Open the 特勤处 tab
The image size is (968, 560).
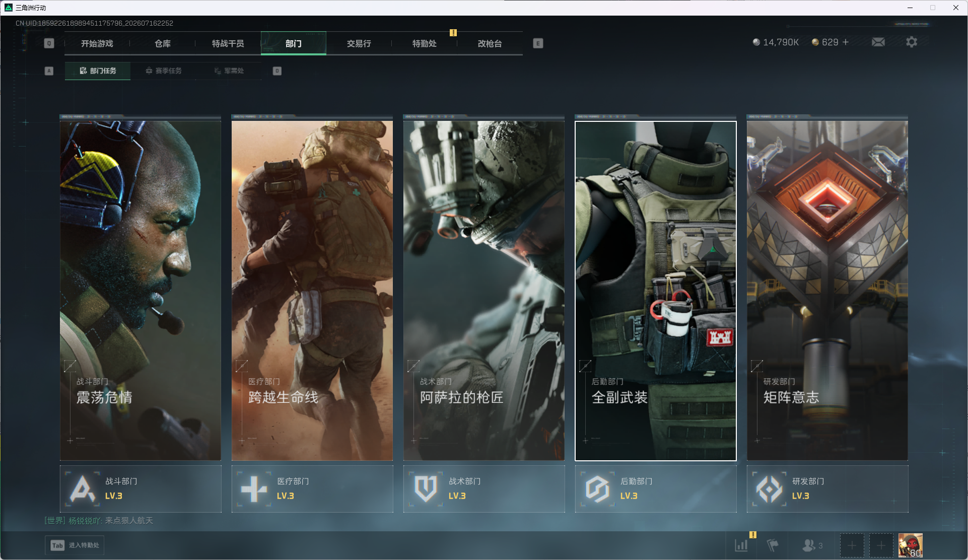(x=425, y=43)
